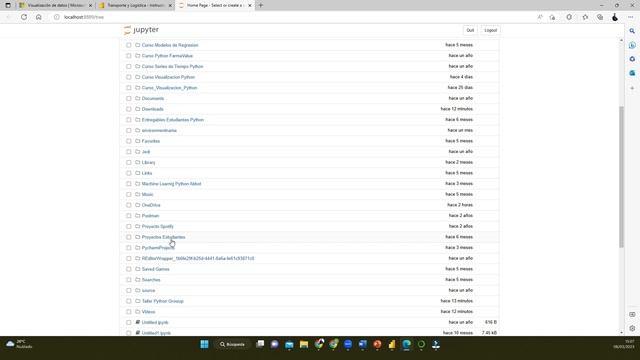Click the "hace 4 días" modified time
Image resolution: width=640 pixels, height=360 pixels.
point(461,77)
